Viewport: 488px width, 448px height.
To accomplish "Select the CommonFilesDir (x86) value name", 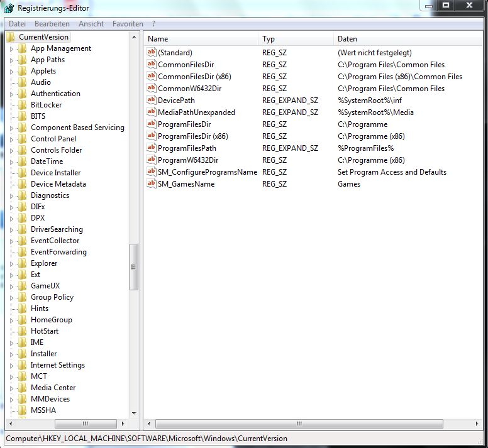I will pyautogui.click(x=194, y=77).
